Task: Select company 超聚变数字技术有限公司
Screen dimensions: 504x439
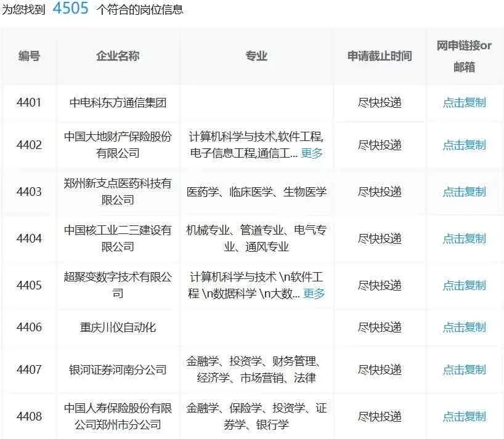Action: 118,285
